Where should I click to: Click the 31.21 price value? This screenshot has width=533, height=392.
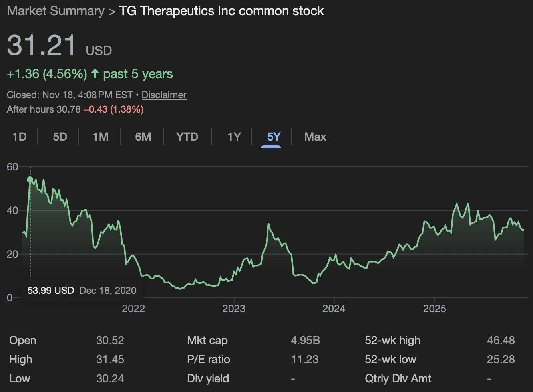pos(42,45)
